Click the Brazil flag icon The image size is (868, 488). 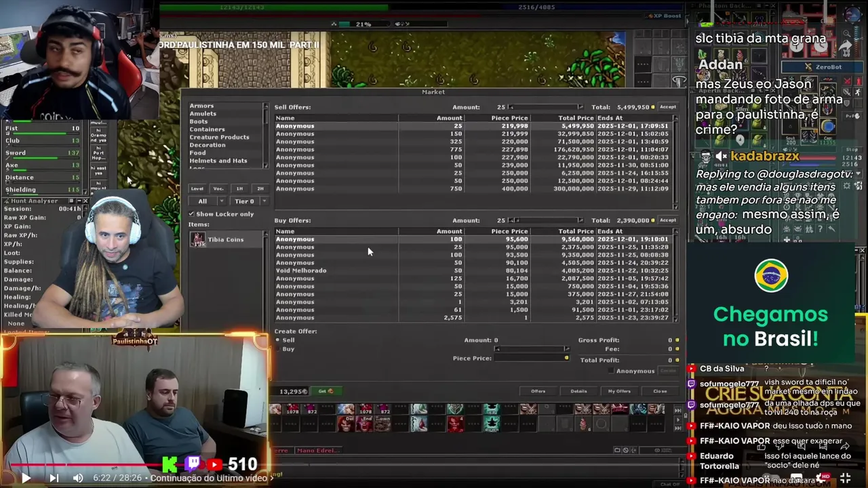point(771,276)
